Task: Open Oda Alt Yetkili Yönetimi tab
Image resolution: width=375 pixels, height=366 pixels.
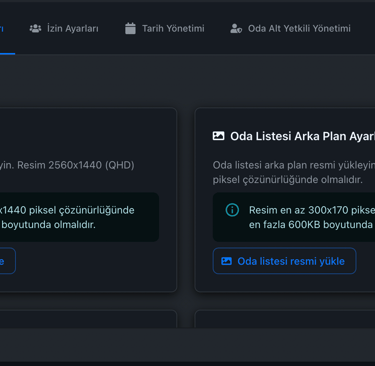Action: tap(290, 29)
